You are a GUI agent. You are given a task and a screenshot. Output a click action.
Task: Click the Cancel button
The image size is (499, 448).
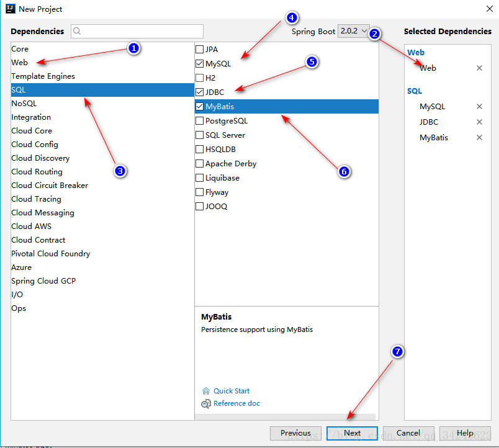[408, 433]
